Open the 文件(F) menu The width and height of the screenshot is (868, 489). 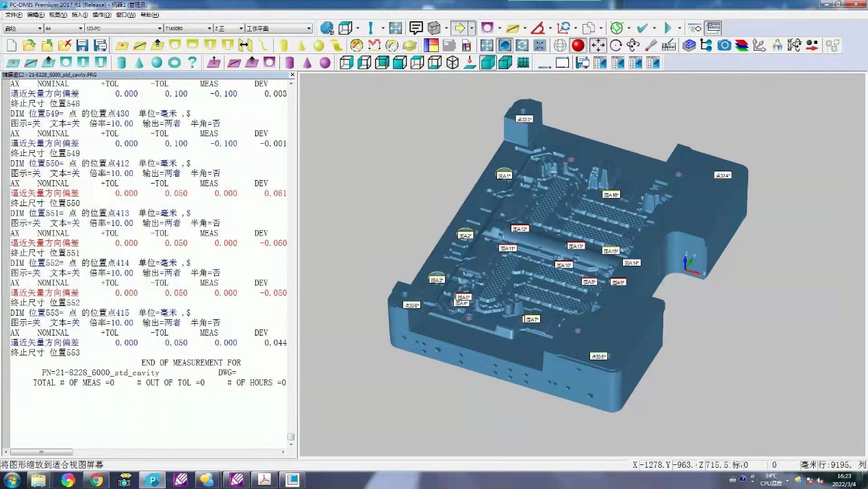tap(14, 15)
